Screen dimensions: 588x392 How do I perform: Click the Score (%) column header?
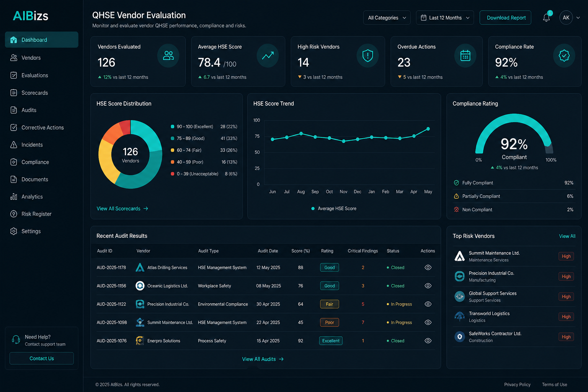(301, 251)
